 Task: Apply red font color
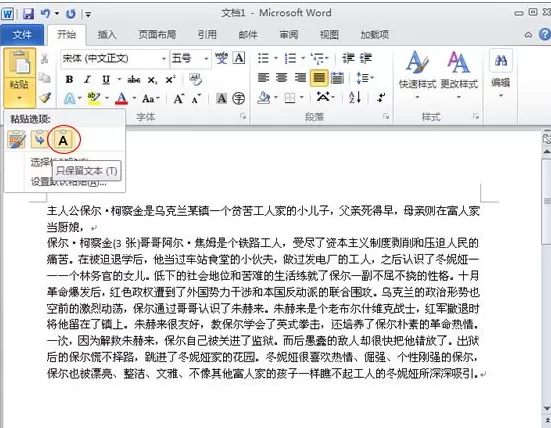[x=122, y=98]
